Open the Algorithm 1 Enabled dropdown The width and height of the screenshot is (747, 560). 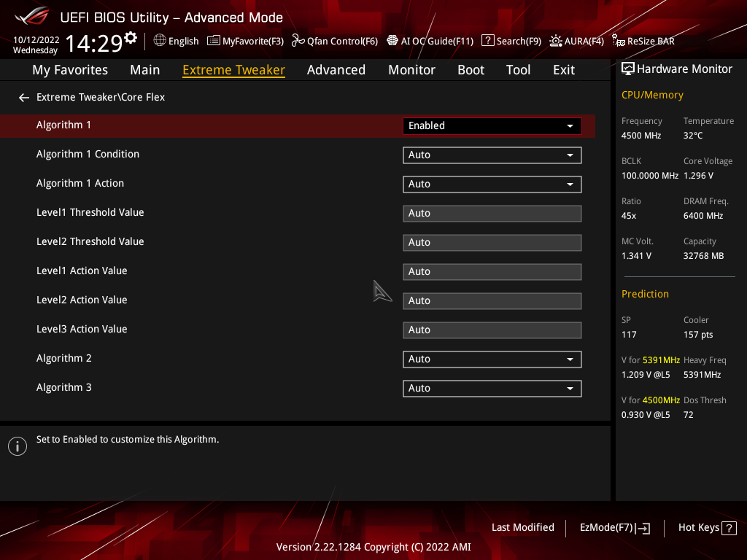(492, 125)
